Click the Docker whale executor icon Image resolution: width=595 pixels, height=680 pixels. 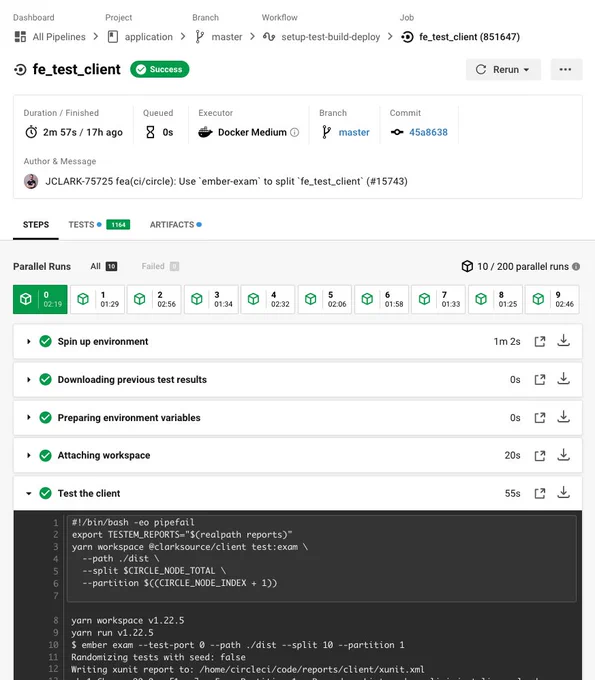pos(206,132)
